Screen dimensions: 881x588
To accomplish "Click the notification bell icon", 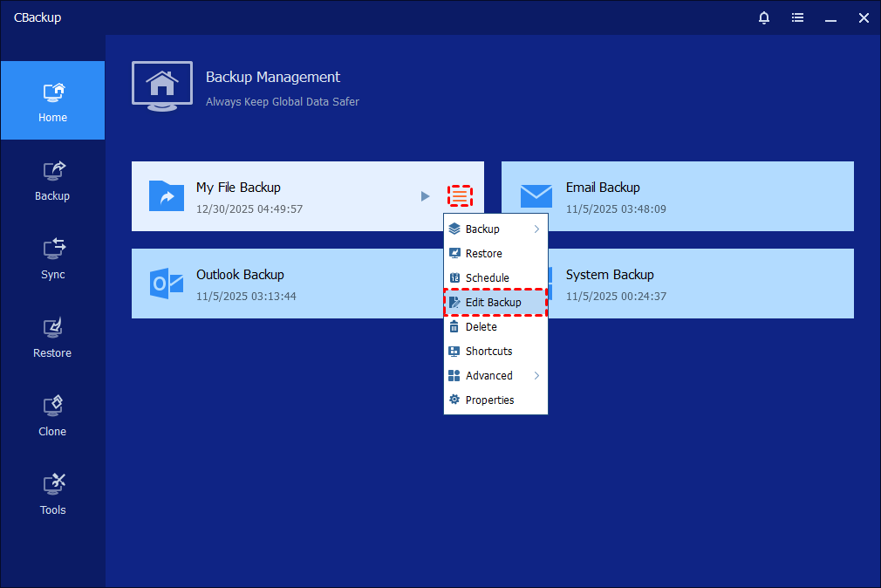I will [x=764, y=17].
